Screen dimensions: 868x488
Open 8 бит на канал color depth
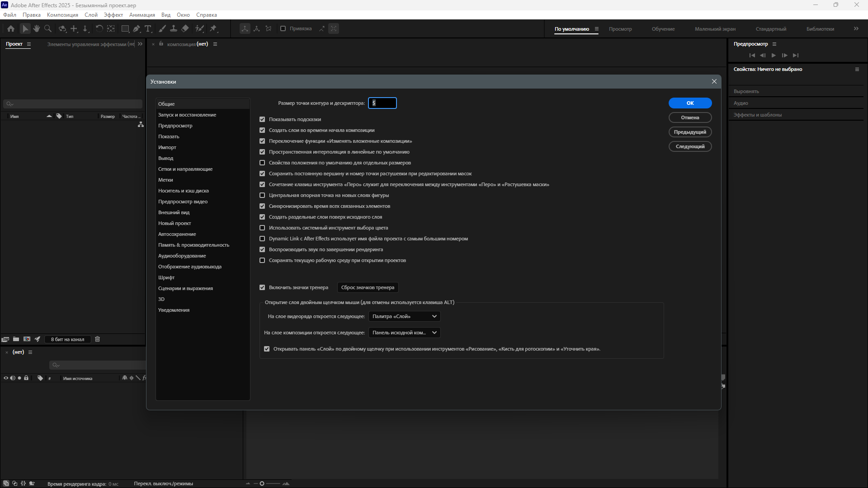tap(68, 339)
